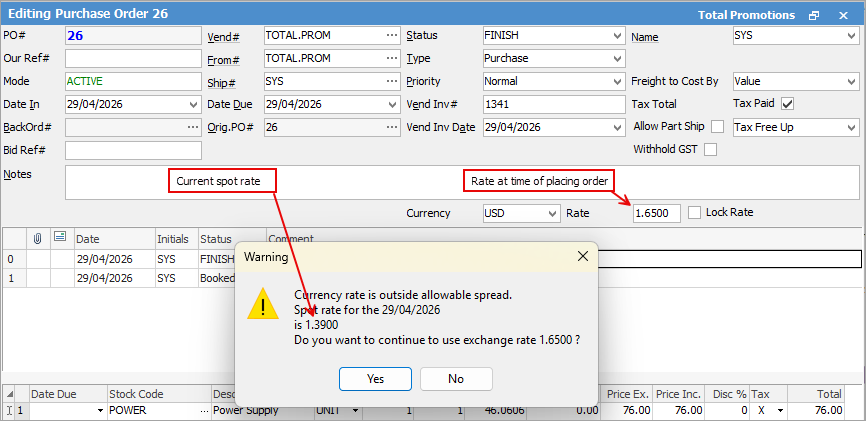
Task: Open the Vend# lookup ellipsis button
Action: tap(392, 35)
